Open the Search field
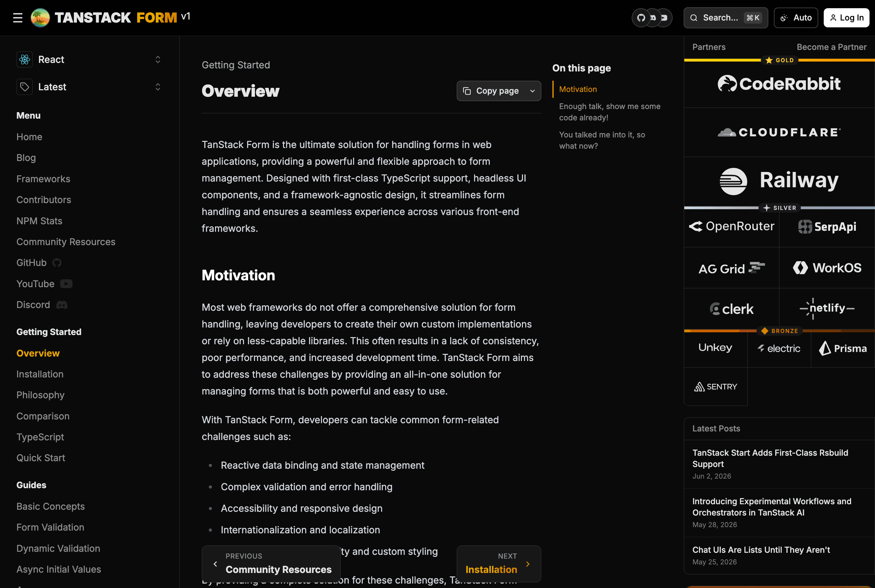Image resolution: width=875 pixels, height=588 pixels. 725,18
